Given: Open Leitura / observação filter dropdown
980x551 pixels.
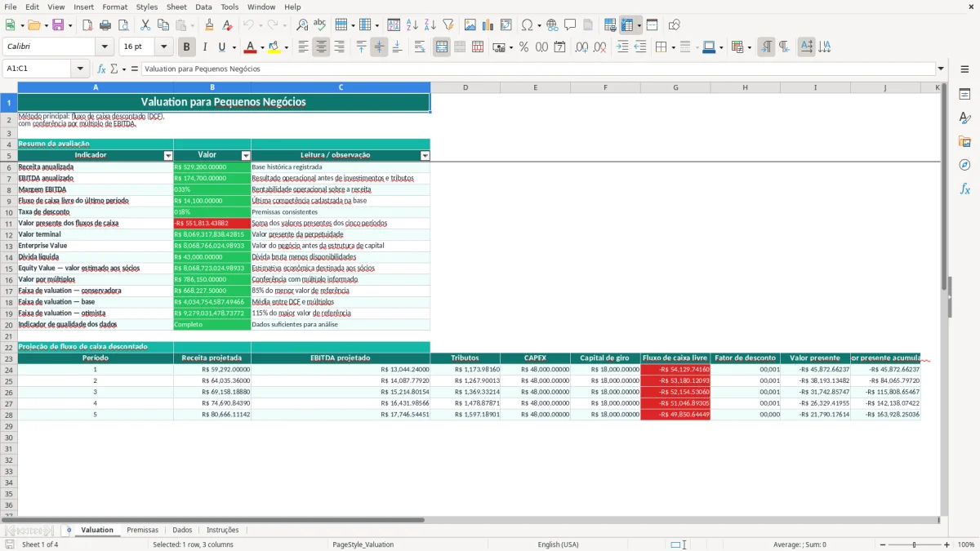Looking at the screenshot, I should click(x=425, y=155).
